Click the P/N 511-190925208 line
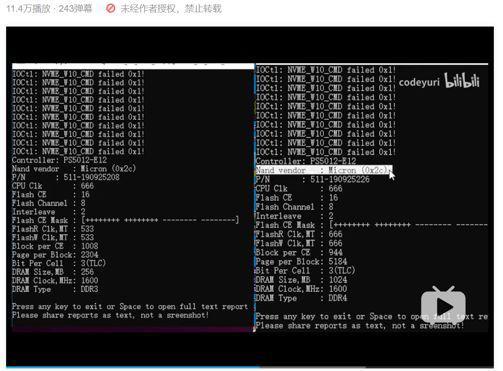This screenshot has height=371, width=503. click(x=66, y=177)
